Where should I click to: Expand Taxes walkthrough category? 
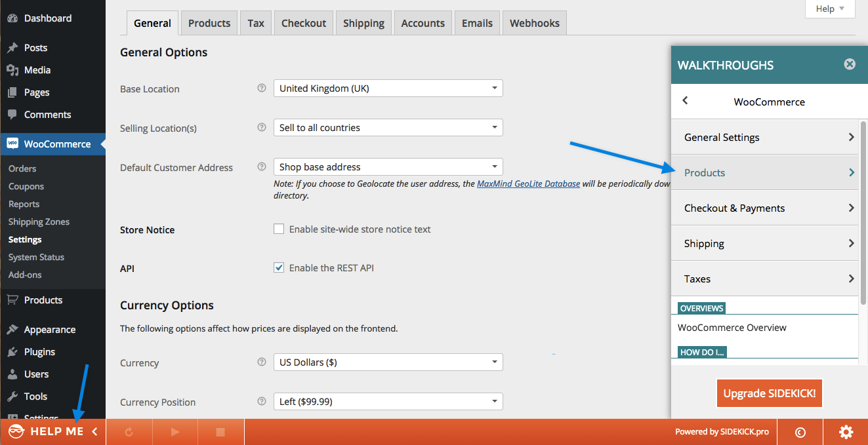tap(765, 279)
